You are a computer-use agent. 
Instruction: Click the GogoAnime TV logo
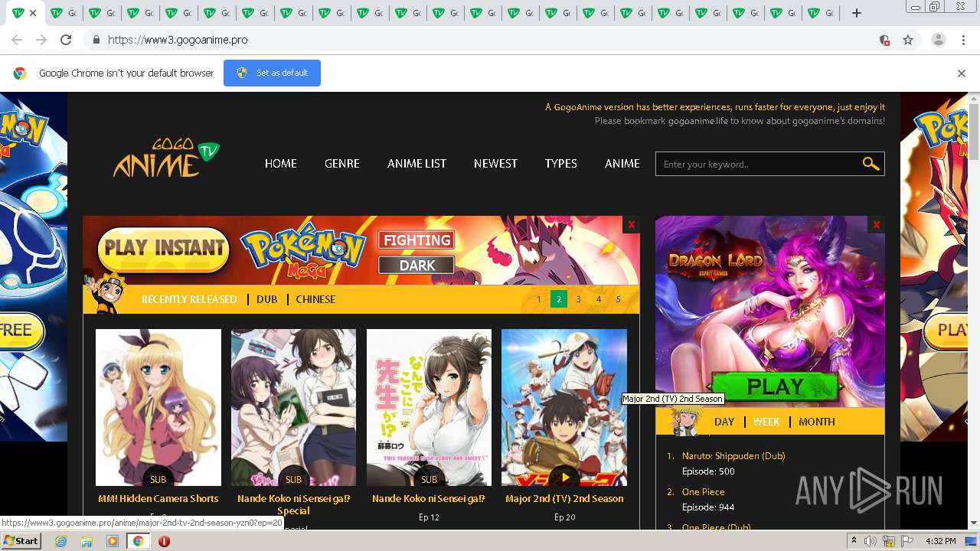tap(166, 158)
